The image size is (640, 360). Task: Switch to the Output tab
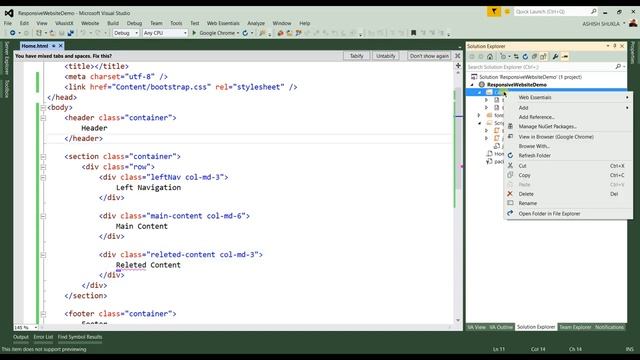(x=21, y=337)
